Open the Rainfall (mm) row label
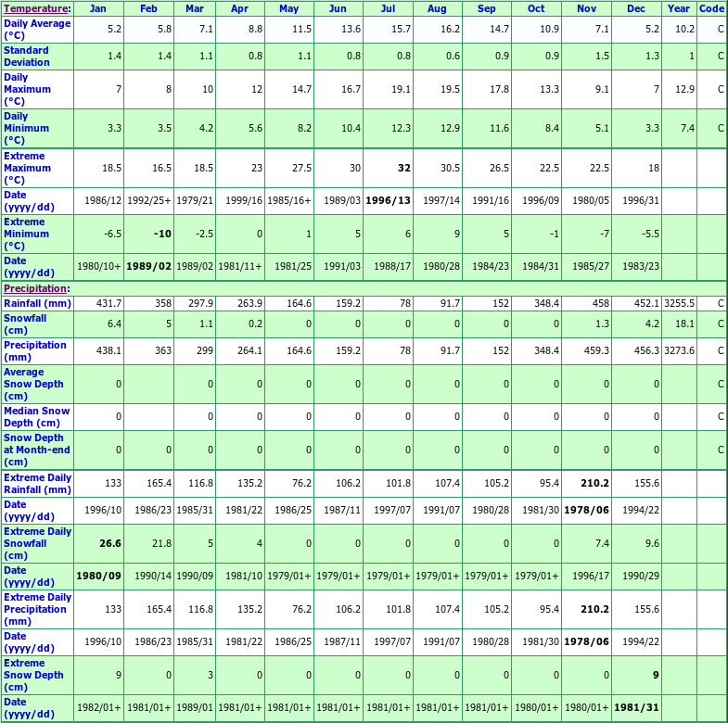 point(37,303)
